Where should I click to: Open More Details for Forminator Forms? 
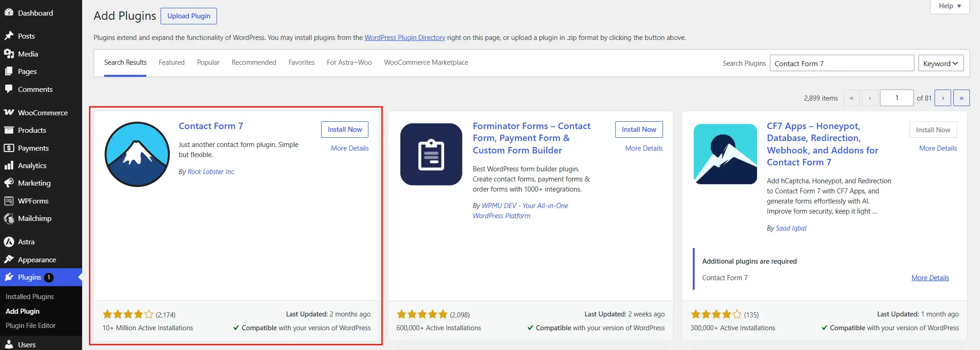(644, 148)
